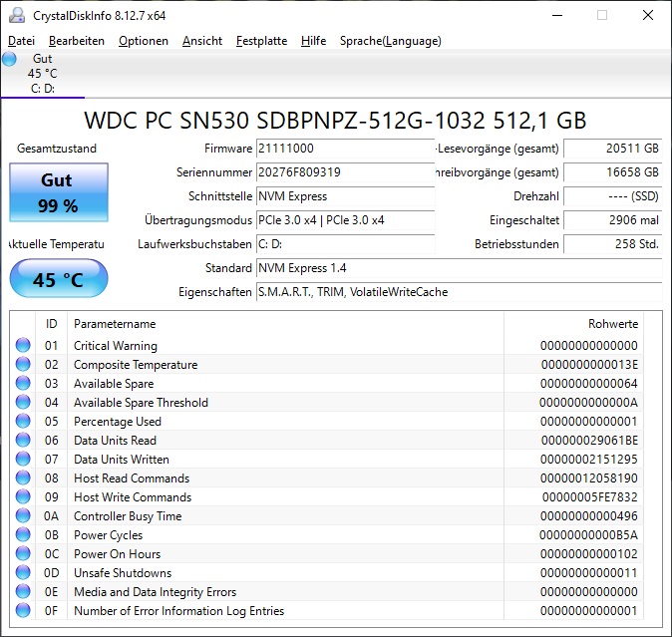Click status icon for Power Cycles row
672x637 pixels.
(23, 535)
